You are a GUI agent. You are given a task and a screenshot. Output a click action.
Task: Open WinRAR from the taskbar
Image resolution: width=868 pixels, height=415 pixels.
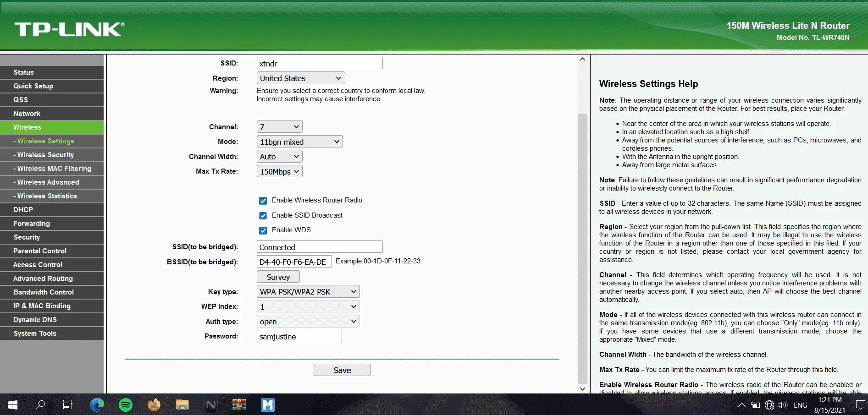239,404
